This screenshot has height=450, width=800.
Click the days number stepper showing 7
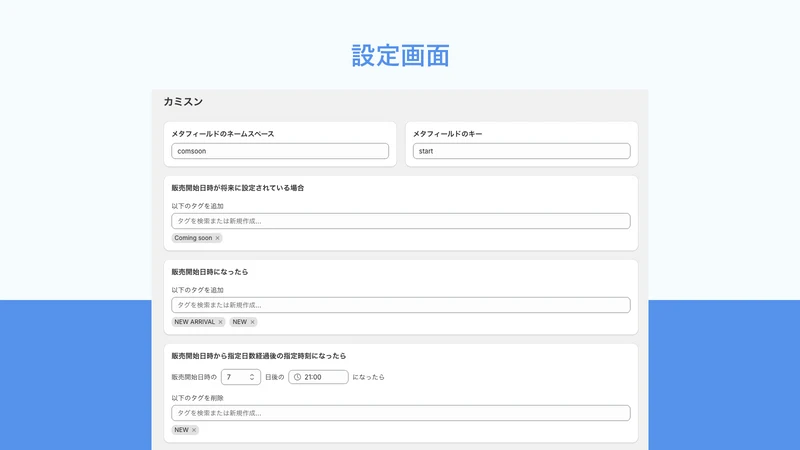point(240,377)
